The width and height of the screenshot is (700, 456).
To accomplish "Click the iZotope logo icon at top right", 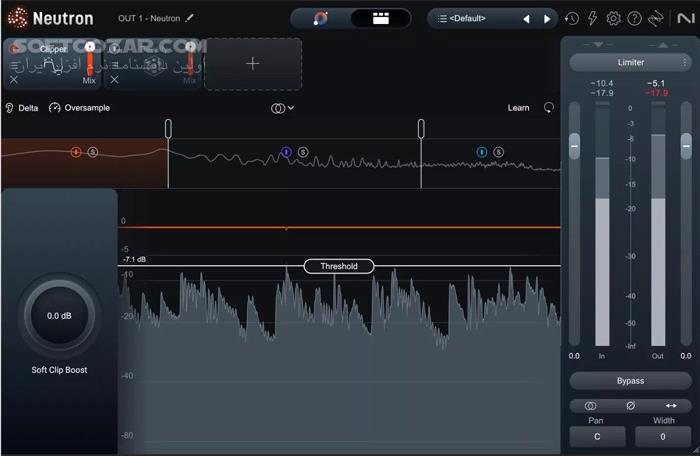I will click(x=682, y=18).
